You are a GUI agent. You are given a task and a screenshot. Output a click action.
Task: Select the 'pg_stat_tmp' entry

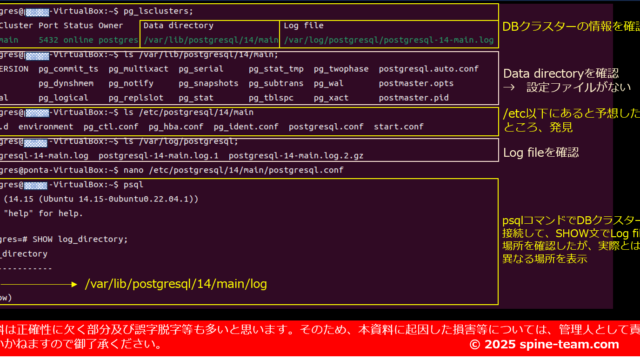click(x=276, y=69)
